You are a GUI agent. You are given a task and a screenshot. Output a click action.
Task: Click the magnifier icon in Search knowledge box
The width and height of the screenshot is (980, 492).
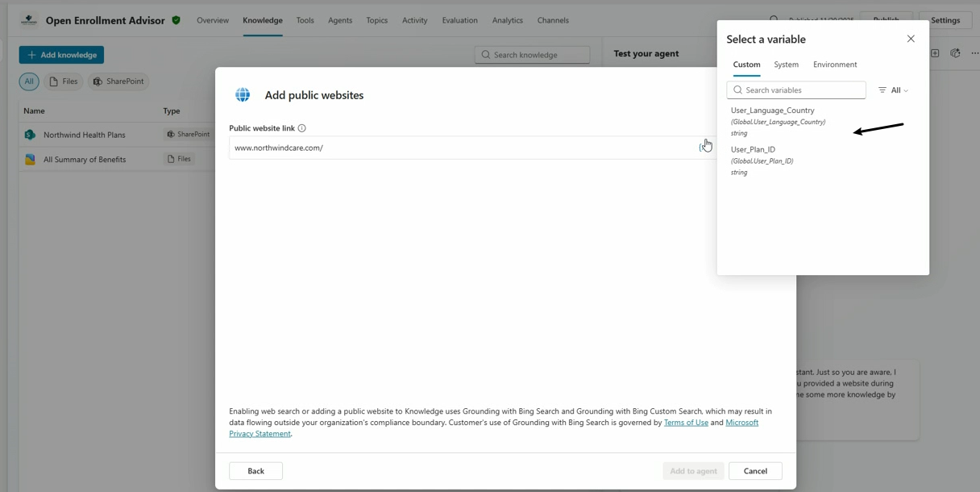486,55
